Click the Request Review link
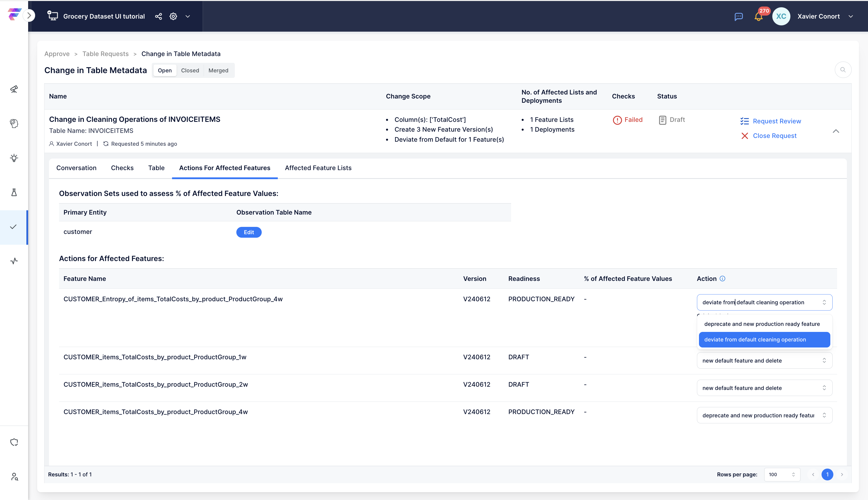Image resolution: width=868 pixels, height=500 pixels. [x=777, y=121]
